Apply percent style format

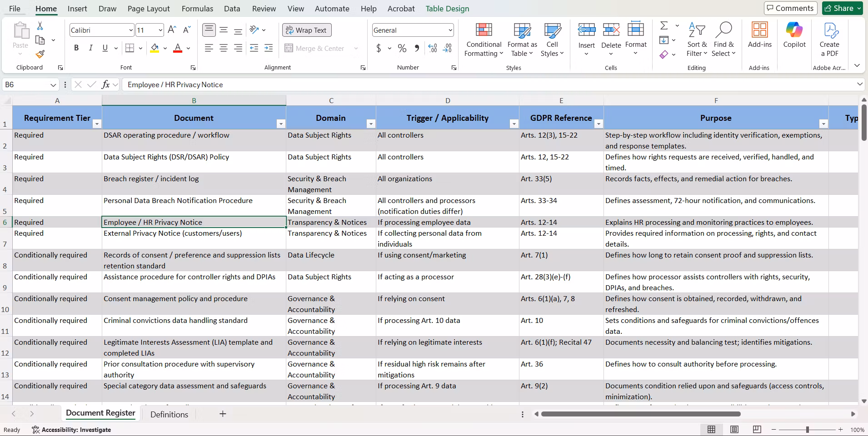tap(402, 48)
